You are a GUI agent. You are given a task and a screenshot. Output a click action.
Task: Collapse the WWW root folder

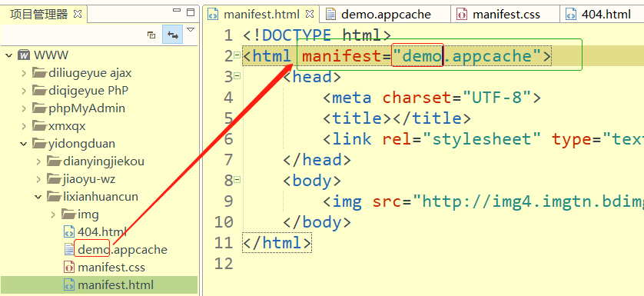click(9, 55)
